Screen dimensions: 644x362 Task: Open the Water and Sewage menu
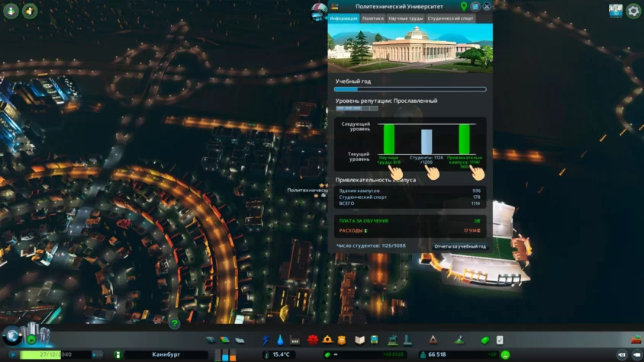tap(280, 340)
